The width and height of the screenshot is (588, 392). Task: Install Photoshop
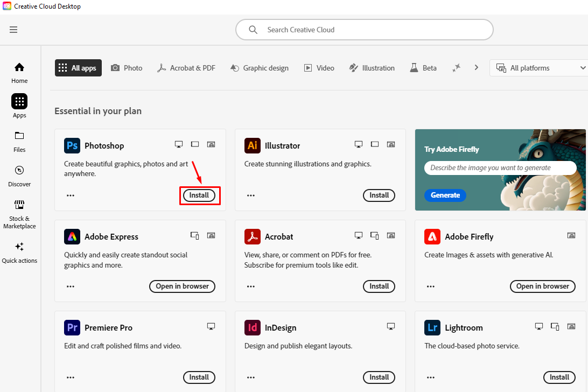pyautogui.click(x=199, y=195)
